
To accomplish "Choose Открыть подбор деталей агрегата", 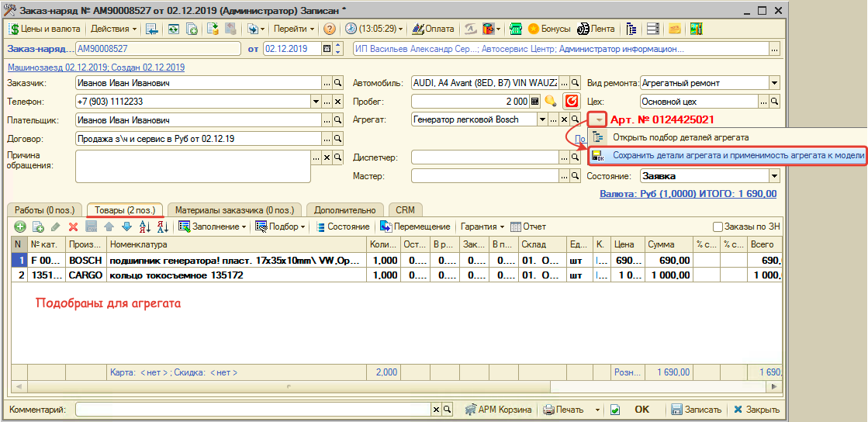I will 680,137.
